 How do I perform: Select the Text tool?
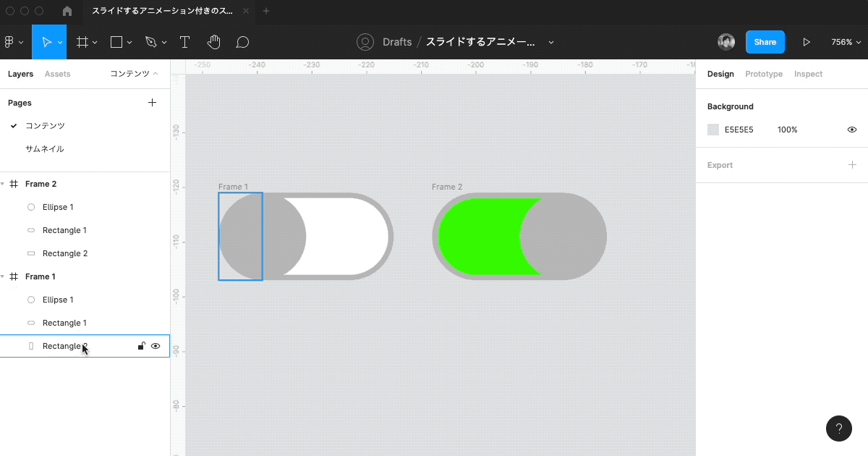pyautogui.click(x=184, y=42)
